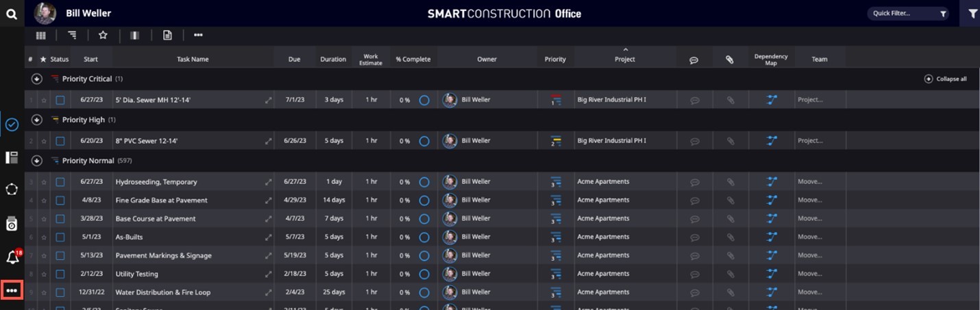Click the 7/1/23 due date cell
The image size is (980, 310).
[x=295, y=100]
